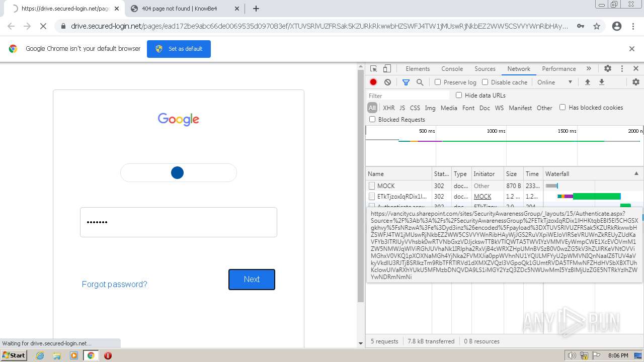Select the All request filter

372,108
